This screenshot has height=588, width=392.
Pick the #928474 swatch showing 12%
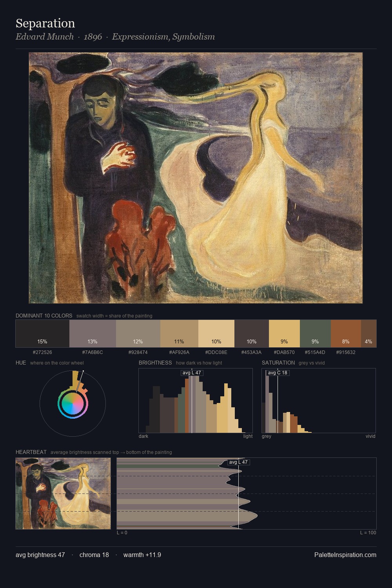pos(138,334)
